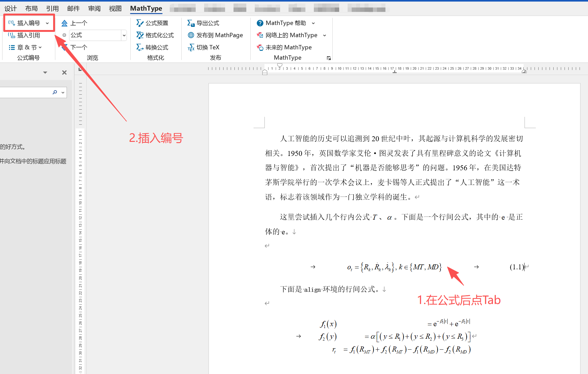Click the 插入引用 icon
This screenshot has width=588, height=374.
[x=12, y=35]
